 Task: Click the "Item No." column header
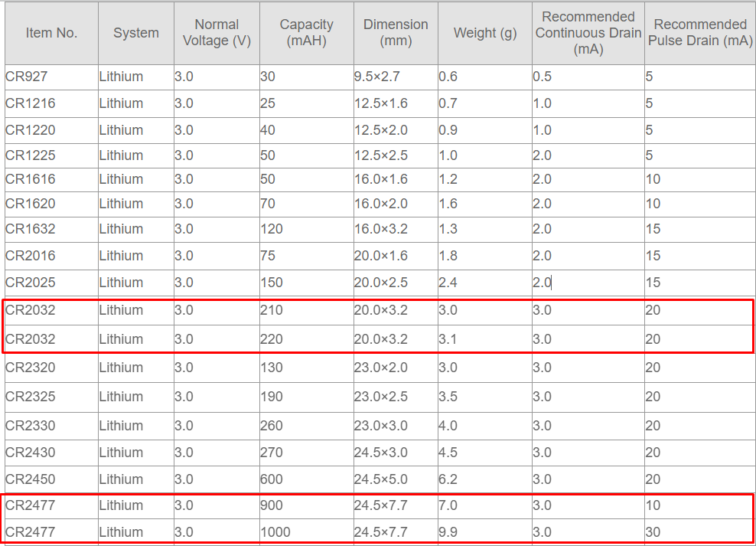(x=51, y=33)
